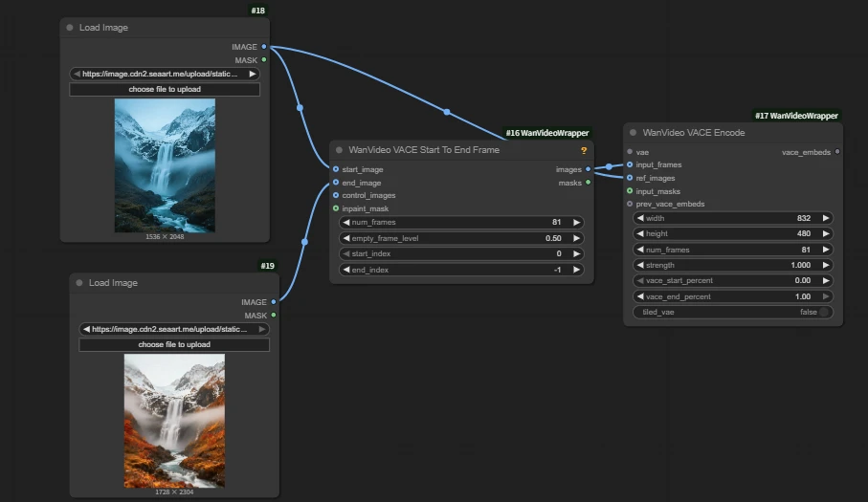Viewport: 868px width, 502px height.
Task: Click choose file to upload in Load Image #18
Action: (165, 90)
